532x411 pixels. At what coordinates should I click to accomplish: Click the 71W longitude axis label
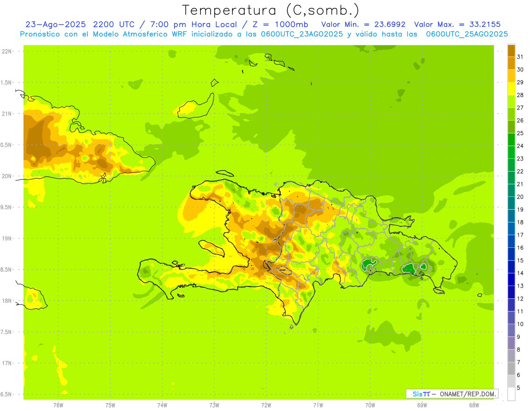click(x=318, y=405)
